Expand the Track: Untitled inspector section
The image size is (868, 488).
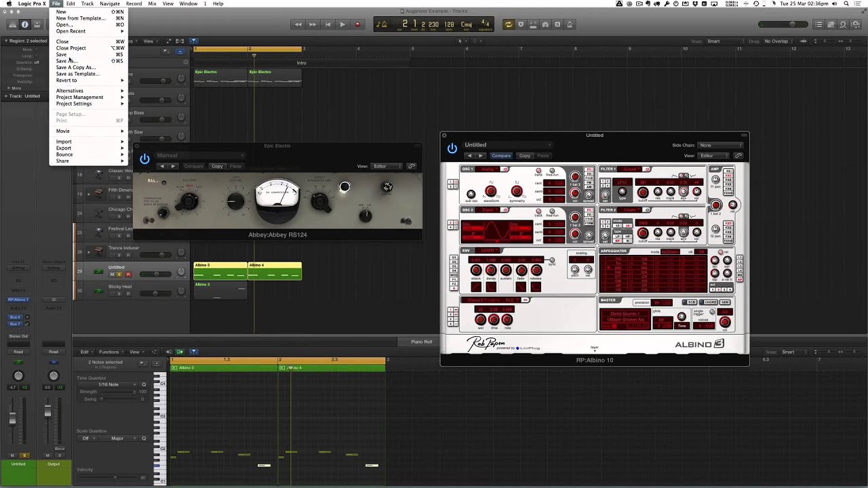click(7, 96)
